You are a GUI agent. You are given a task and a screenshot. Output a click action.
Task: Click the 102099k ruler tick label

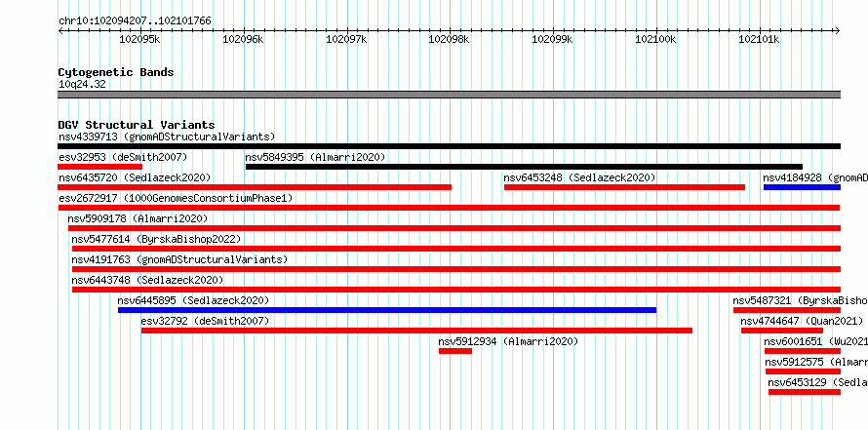click(552, 39)
